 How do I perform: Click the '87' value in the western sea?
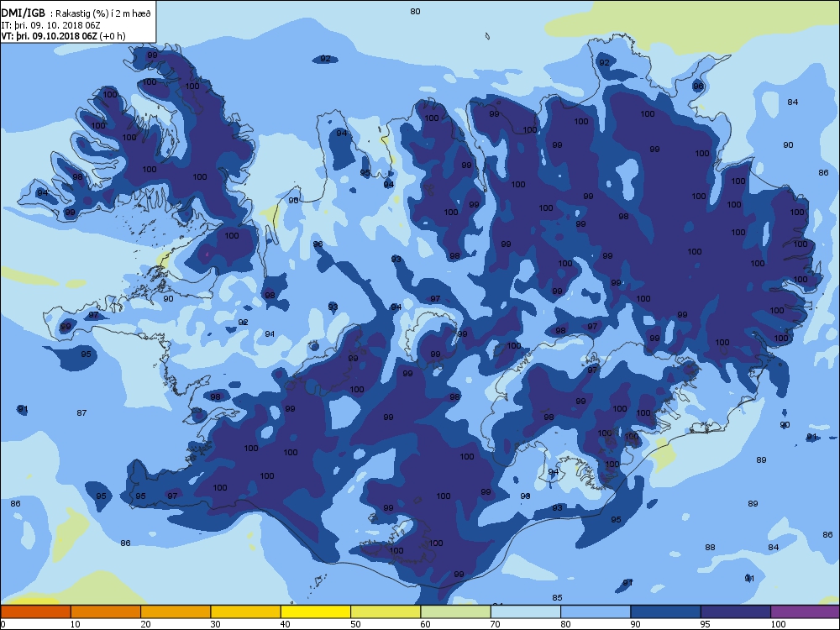(81, 413)
